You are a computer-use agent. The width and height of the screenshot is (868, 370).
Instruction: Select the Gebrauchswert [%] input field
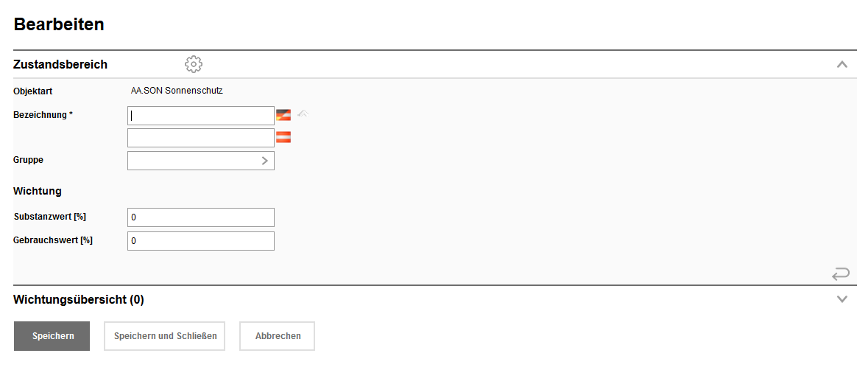click(200, 241)
